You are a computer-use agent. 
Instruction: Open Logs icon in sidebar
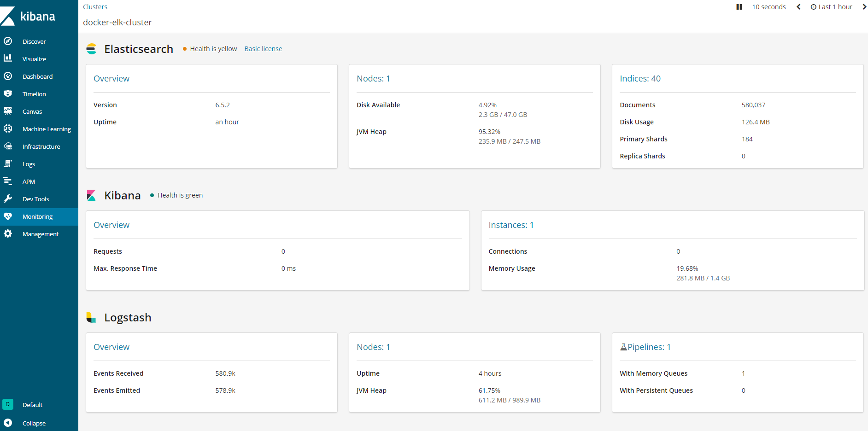click(x=8, y=163)
